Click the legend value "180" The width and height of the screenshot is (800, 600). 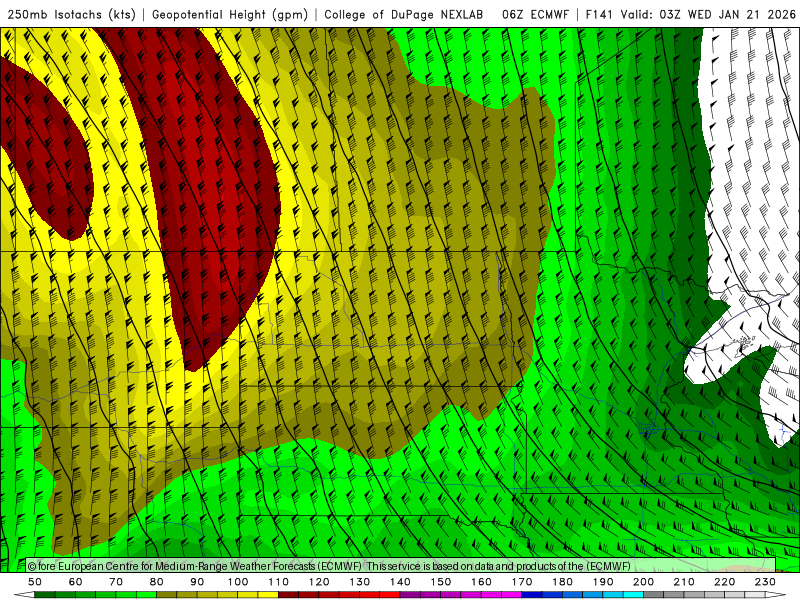562,582
